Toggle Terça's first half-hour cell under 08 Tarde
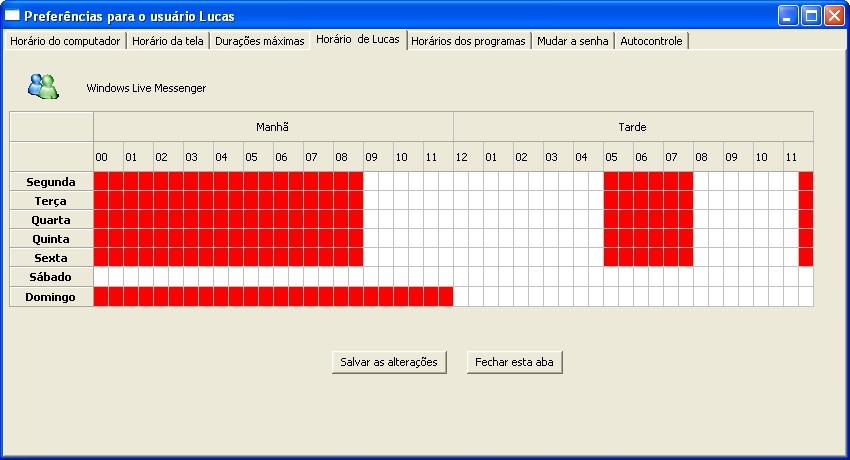Viewport: 850px width, 460px height. pos(701,200)
